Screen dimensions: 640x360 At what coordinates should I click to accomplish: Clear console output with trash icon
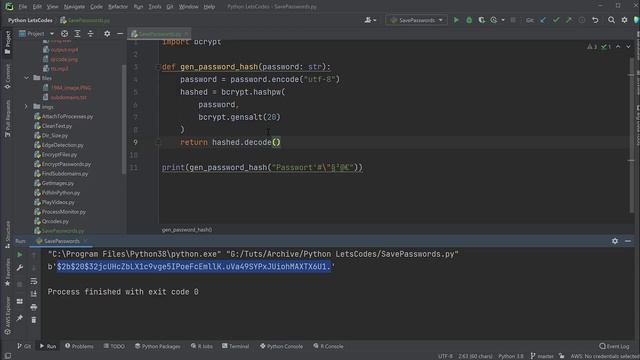(34, 320)
